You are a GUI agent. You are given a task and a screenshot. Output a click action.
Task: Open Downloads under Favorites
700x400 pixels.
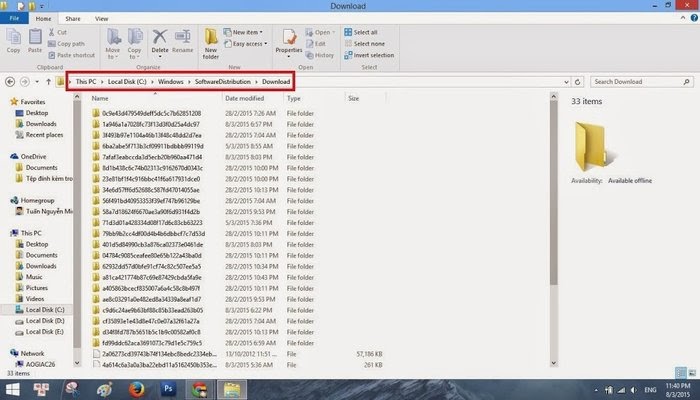point(36,124)
